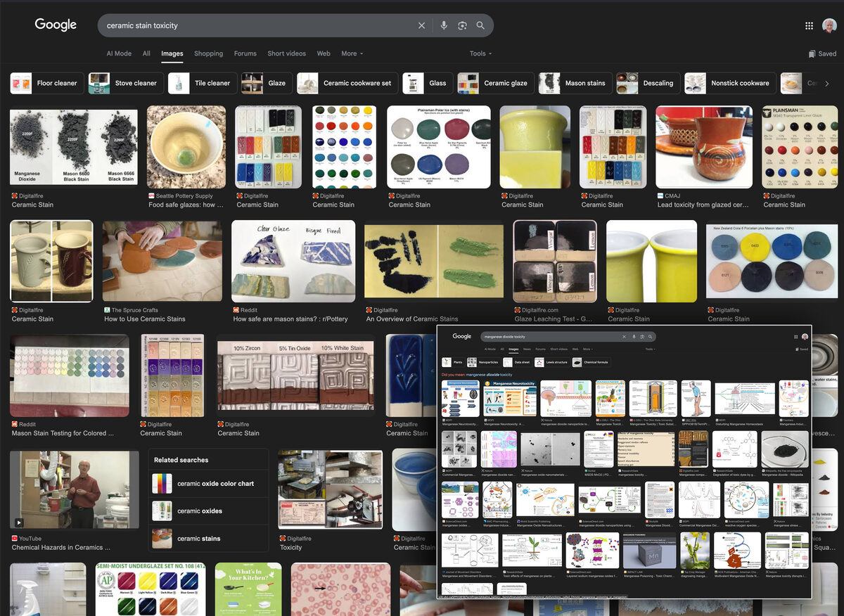
Task: Clear the 'ceramic stain toxicity' search box
Action: coord(421,25)
